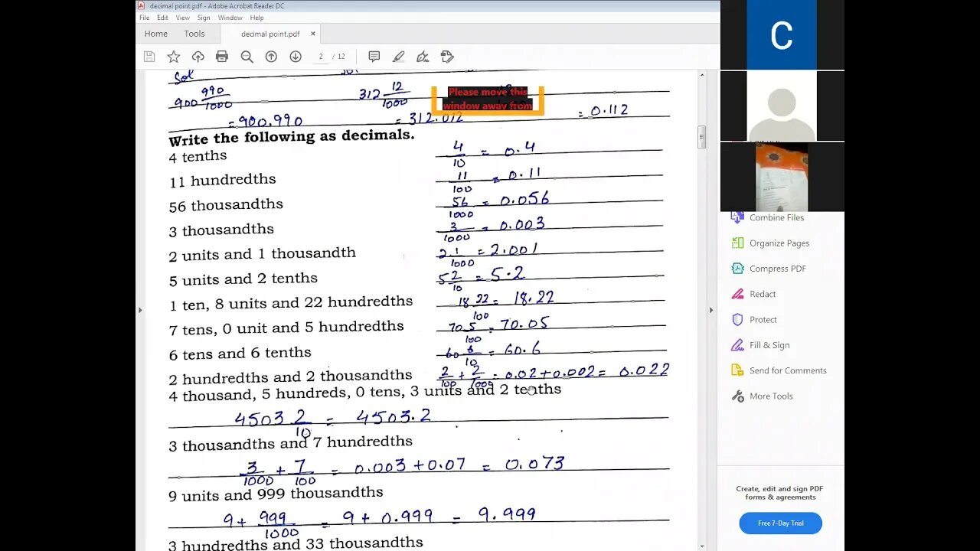Select the grey avatar participant tile
The width and height of the screenshot is (980, 551).
click(x=782, y=106)
